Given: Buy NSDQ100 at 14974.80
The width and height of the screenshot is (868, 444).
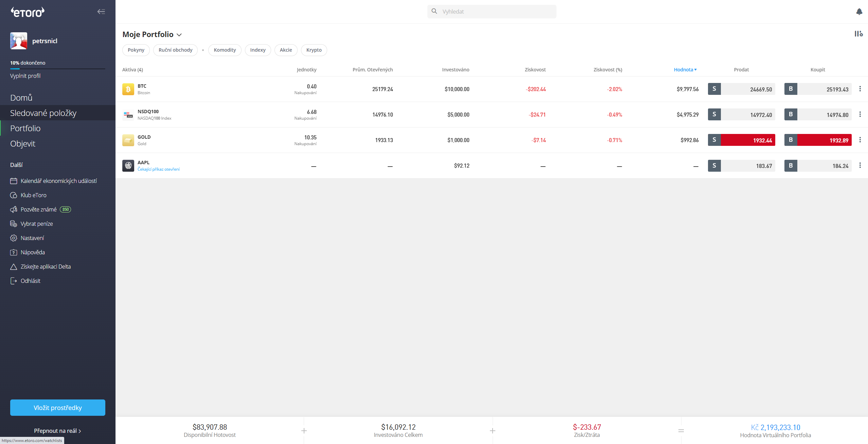Looking at the screenshot, I should coord(818,115).
